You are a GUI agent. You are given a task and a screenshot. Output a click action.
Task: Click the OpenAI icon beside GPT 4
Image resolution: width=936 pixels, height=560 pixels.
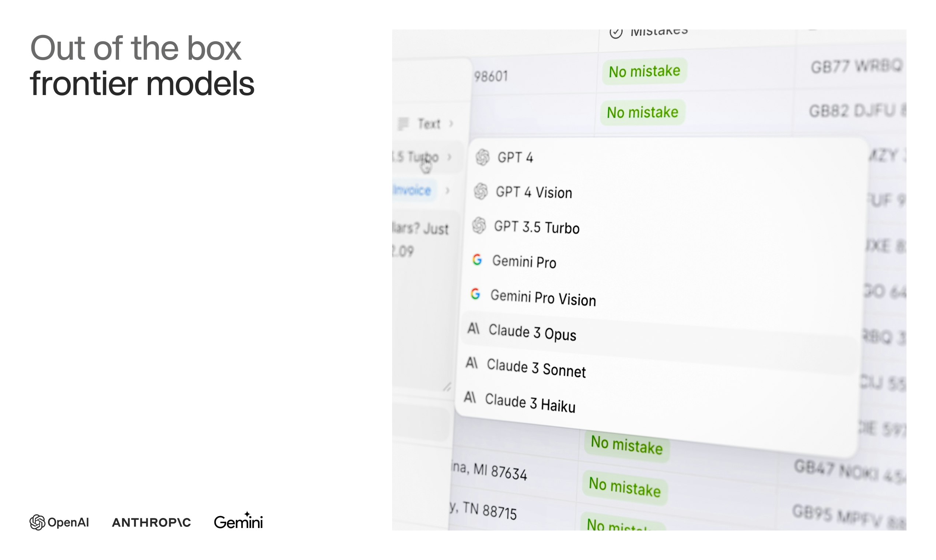(x=482, y=157)
